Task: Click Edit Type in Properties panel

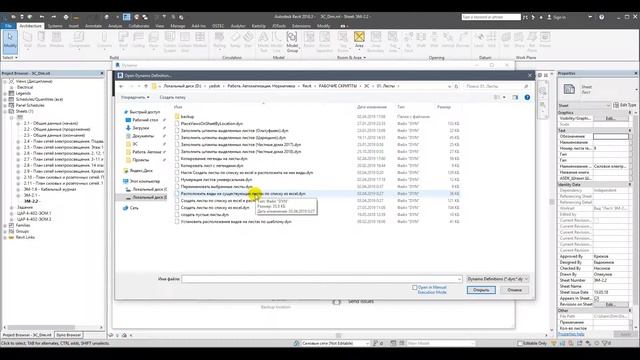Action: click(x=625, y=105)
